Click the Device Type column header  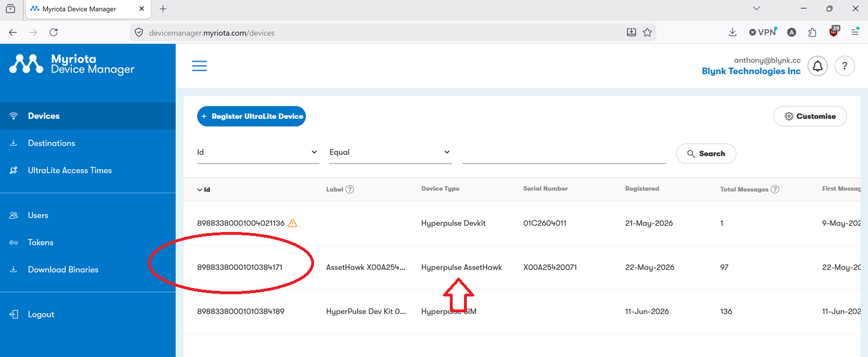click(440, 188)
